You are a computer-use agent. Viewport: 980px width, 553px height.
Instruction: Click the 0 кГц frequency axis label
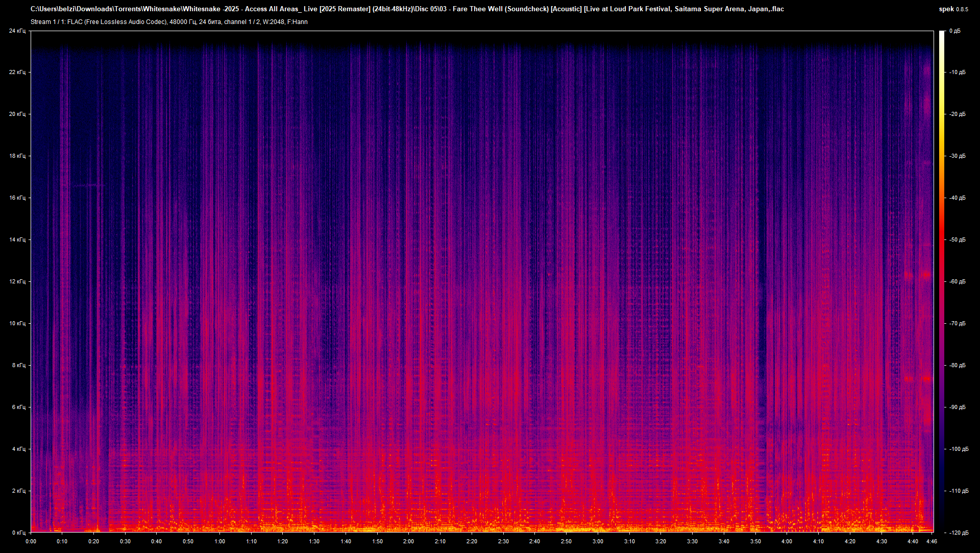pos(18,533)
